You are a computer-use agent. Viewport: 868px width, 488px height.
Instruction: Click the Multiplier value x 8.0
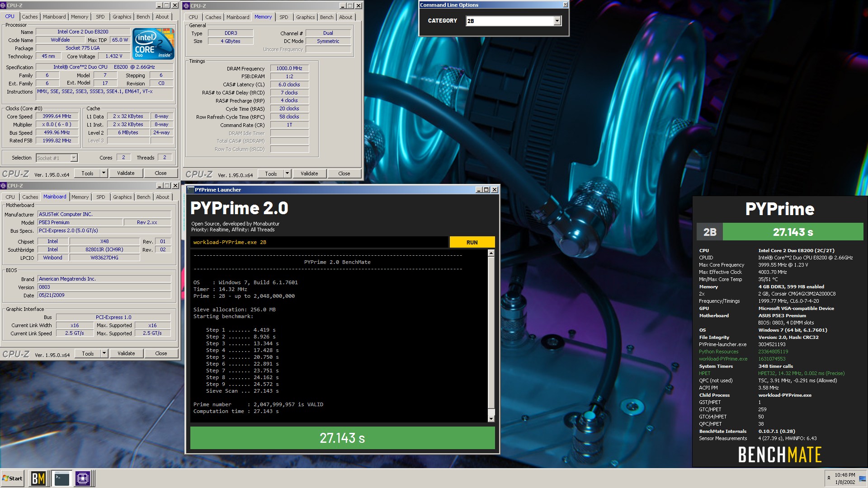pos(57,124)
